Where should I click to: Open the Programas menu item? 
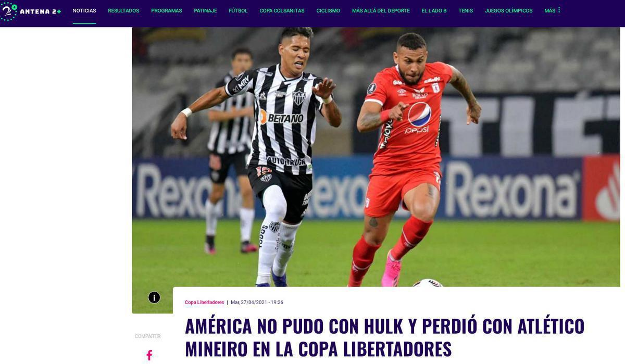click(x=167, y=10)
